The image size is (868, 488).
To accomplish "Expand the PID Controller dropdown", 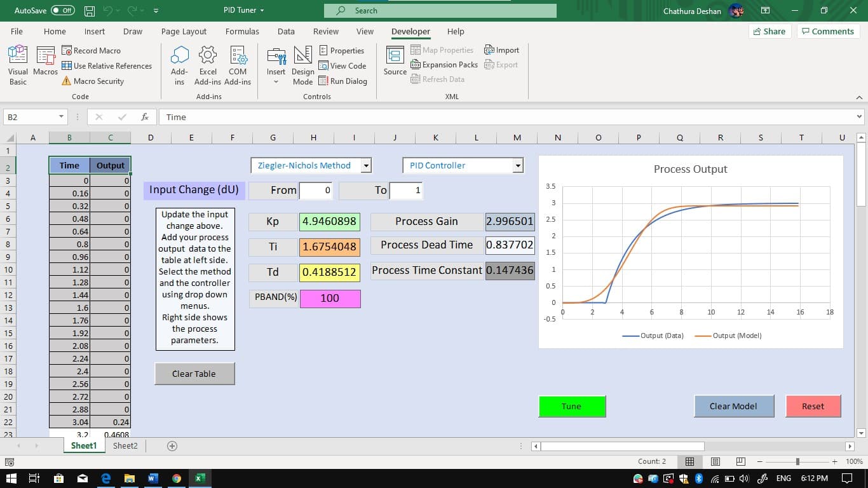I will [x=519, y=166].
